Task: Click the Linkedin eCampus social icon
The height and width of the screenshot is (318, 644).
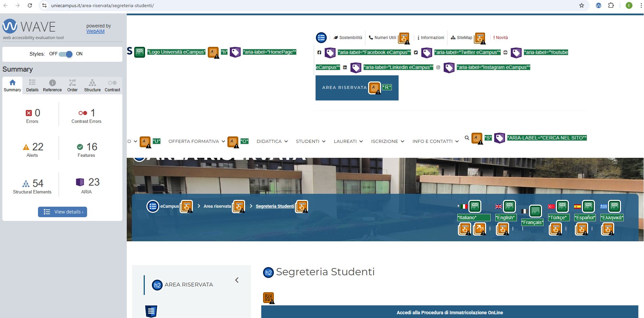Action: click(x=345, y=68)
